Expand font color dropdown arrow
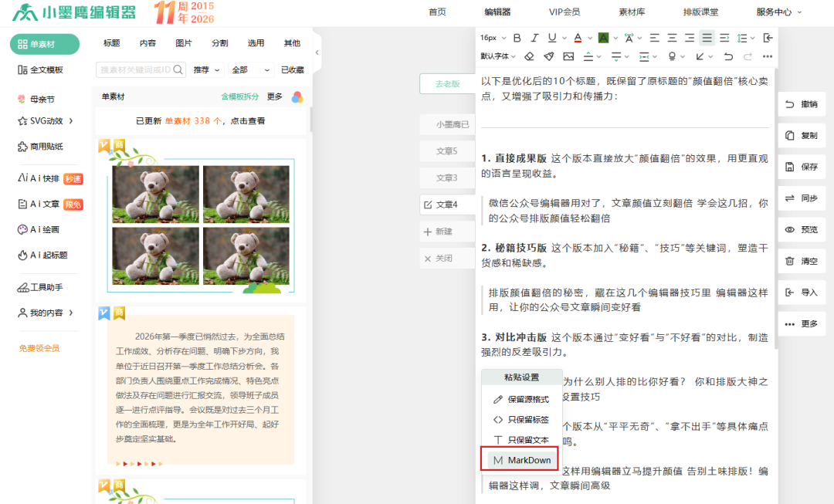Viewport: 834px width, 504px height. [589, 39]
